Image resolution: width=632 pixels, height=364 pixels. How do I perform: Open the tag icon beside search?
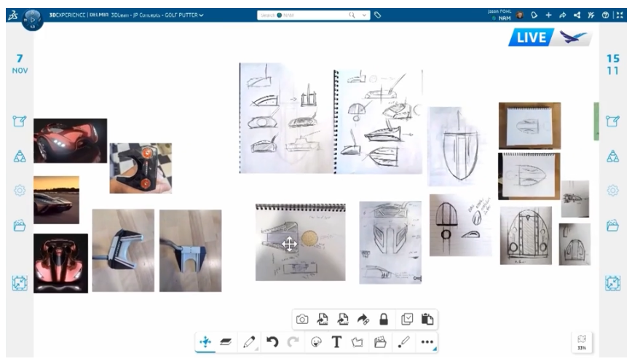(x=377, y=15)
